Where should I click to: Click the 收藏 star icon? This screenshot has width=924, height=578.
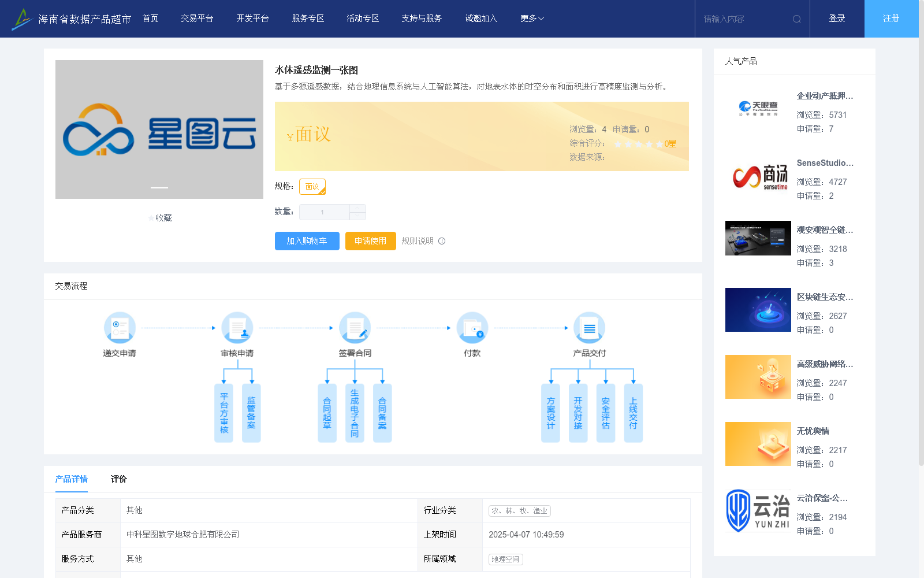pos(151,218)
